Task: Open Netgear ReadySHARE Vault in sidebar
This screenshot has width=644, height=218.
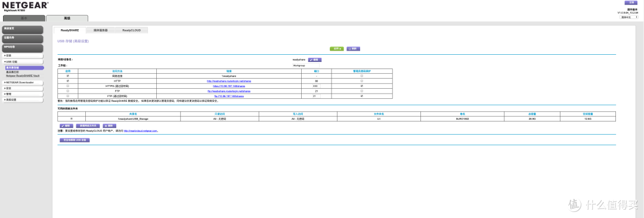Action: tap(23, 76)
